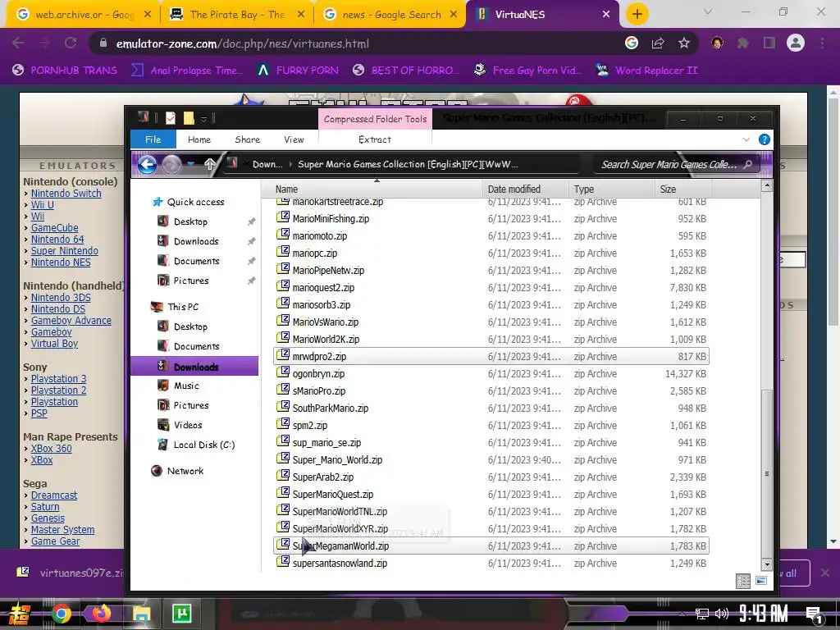The image size is (840, 630).
Task: Open the Extract ribbon tab
Action: pyautogui.click(x=374, y=139)
